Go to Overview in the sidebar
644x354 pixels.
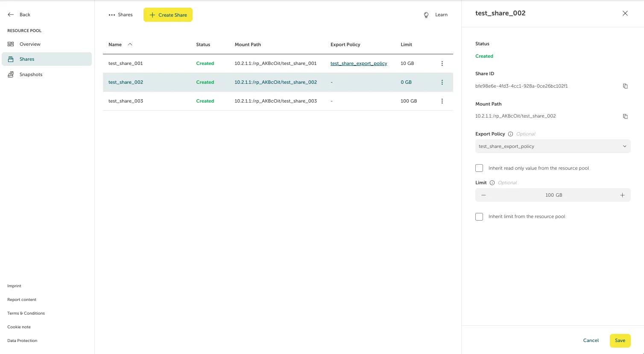(30, 44)
